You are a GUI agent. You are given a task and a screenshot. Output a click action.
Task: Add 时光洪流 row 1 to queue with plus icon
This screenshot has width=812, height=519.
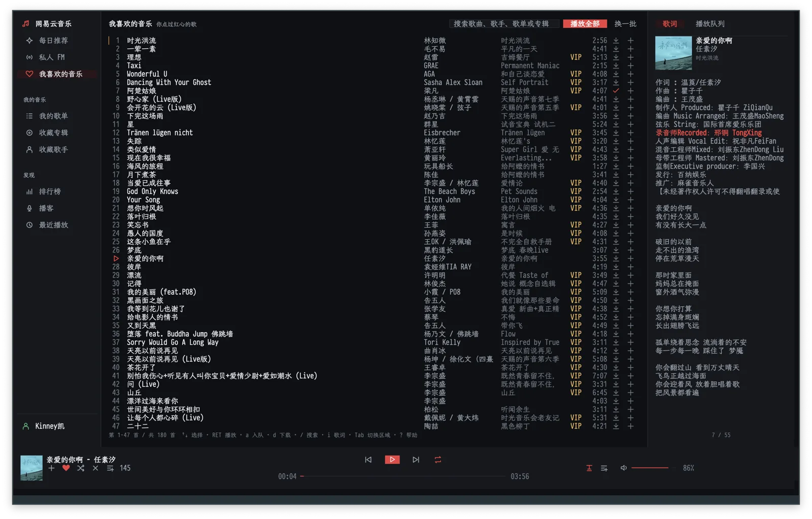[x=631, y=41]
